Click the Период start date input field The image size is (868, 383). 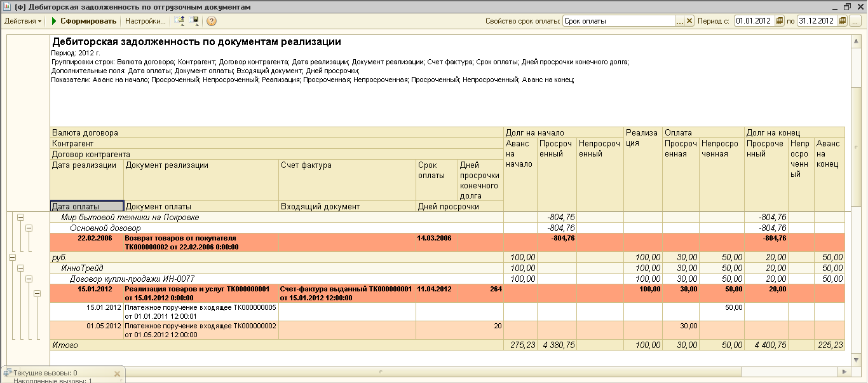tap(754, 21)
